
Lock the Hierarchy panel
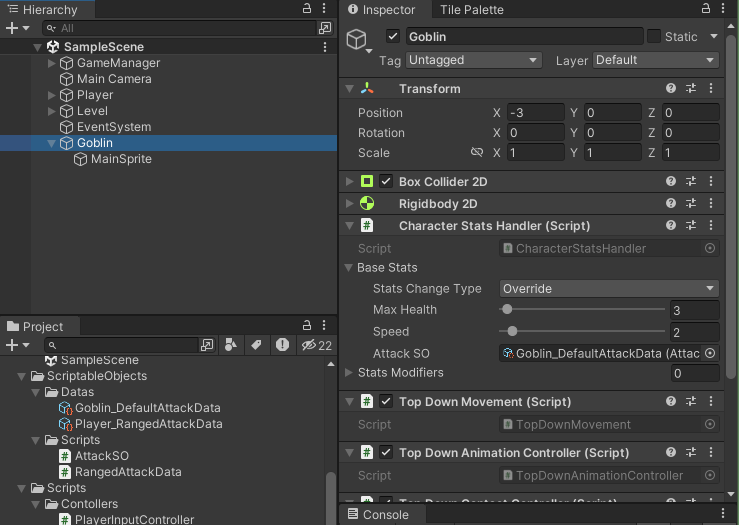click(x=307, y=8)
